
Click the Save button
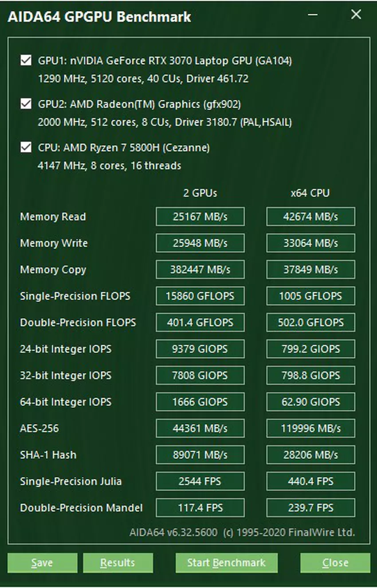(x=42, y=563)
